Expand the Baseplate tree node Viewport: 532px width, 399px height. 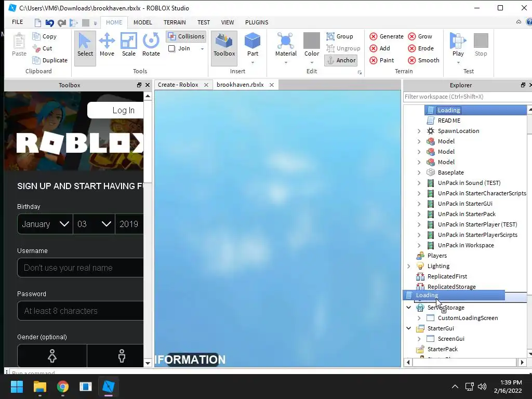(x=419, y=172)
